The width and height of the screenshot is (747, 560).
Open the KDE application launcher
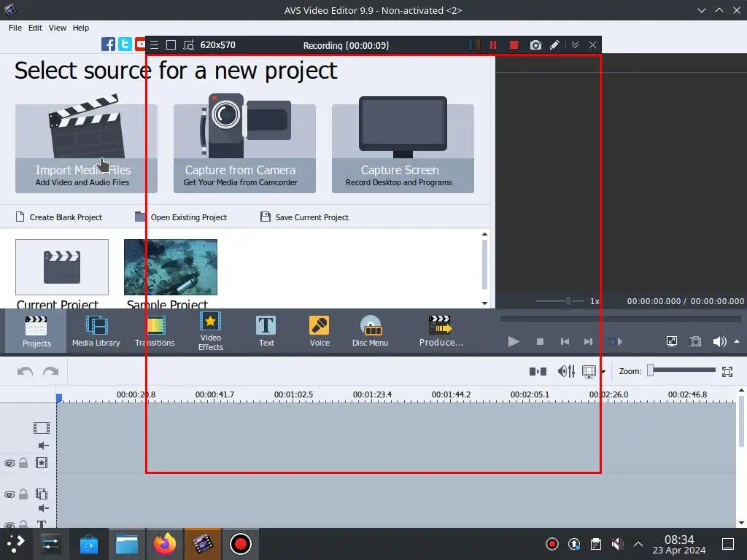15,544
